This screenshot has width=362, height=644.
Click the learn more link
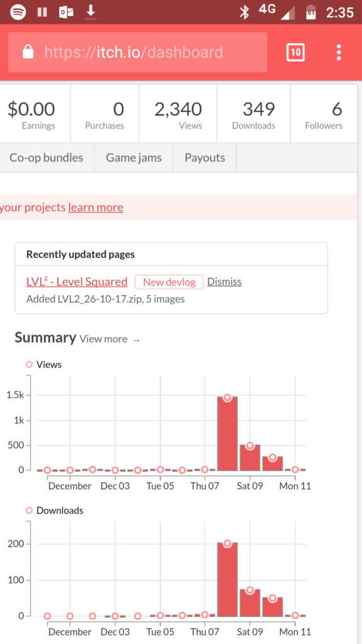(96, 208)
